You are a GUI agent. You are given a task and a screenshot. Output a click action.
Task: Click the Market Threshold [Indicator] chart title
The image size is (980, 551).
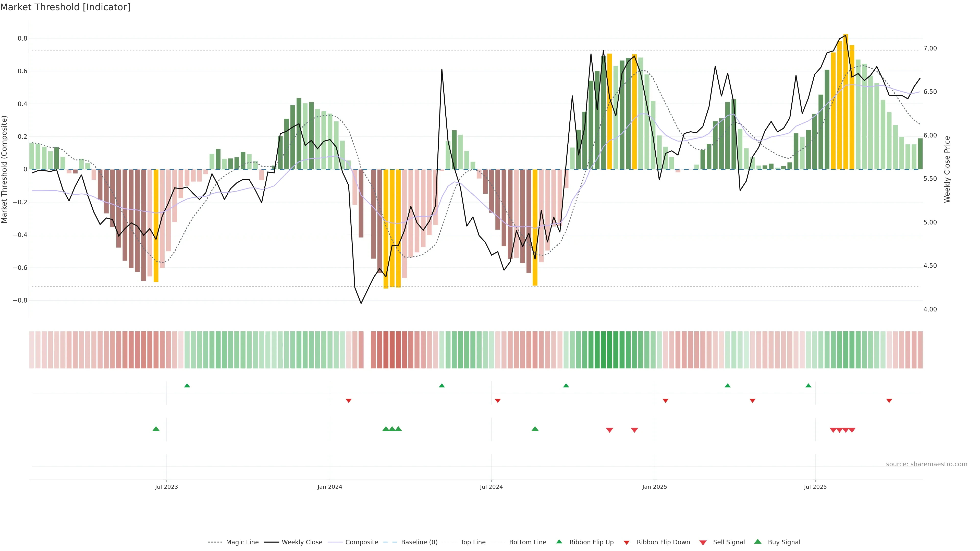point(65,7)
